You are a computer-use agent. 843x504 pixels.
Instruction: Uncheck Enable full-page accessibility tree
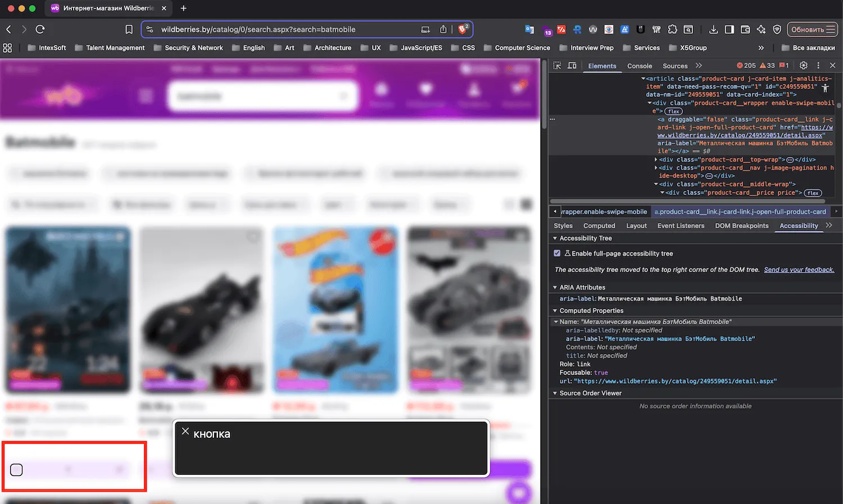557,253
